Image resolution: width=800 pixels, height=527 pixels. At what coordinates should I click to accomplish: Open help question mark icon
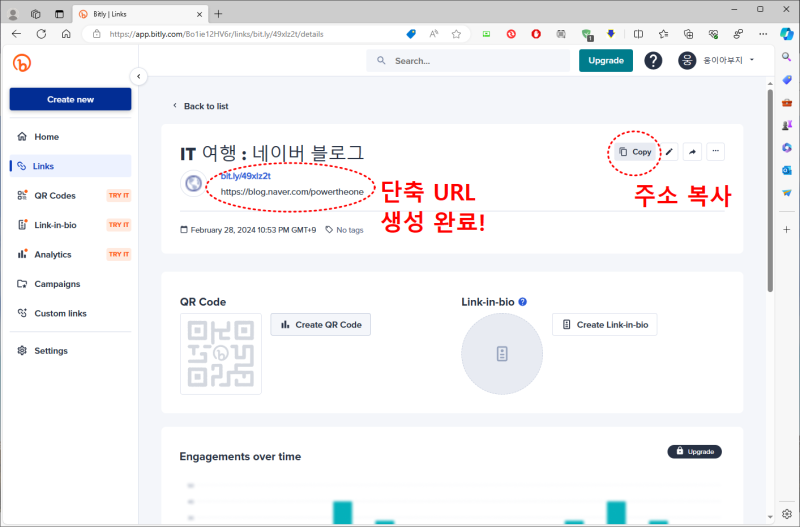pos(653,61)
